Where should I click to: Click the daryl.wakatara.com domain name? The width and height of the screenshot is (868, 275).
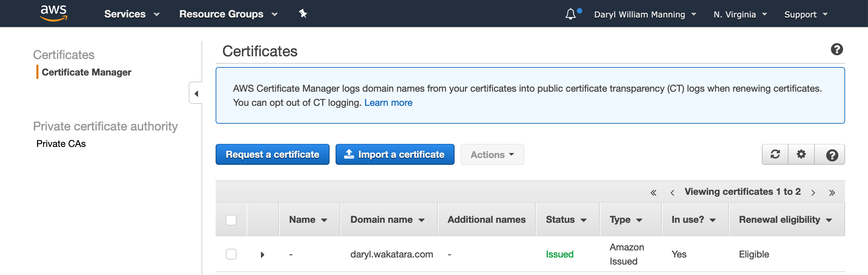(x=392, y=254)
